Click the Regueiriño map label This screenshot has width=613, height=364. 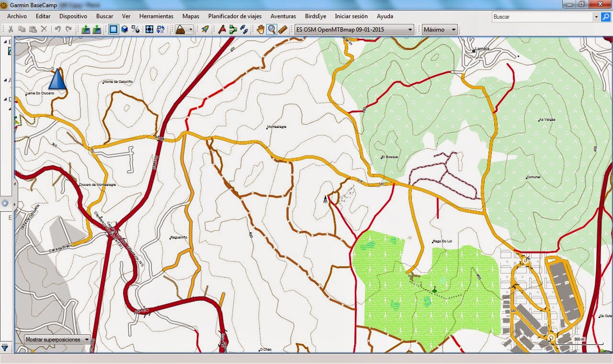coord(179,238)
